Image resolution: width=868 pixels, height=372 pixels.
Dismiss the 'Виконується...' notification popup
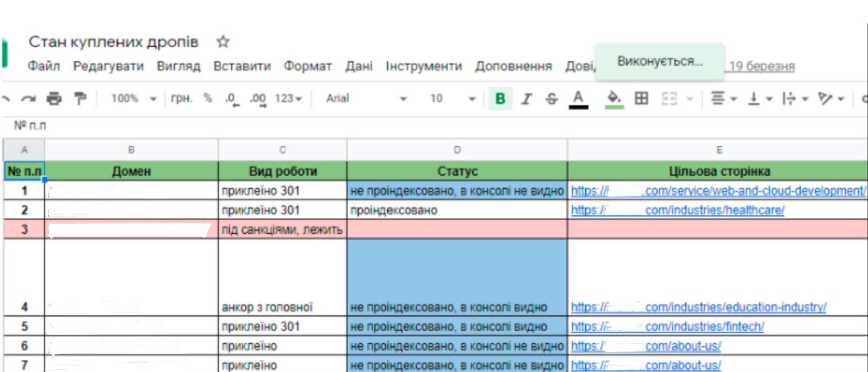coord(660,61)
